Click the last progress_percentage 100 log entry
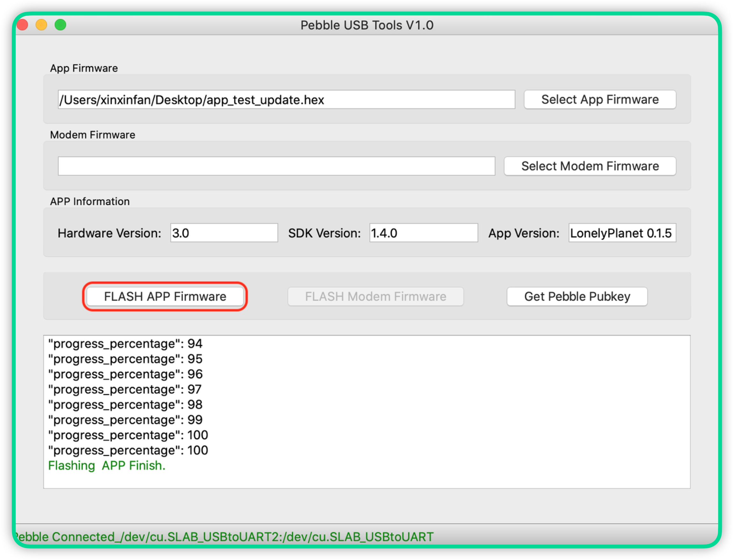This screenshot has height=560, width=734. 128,450
